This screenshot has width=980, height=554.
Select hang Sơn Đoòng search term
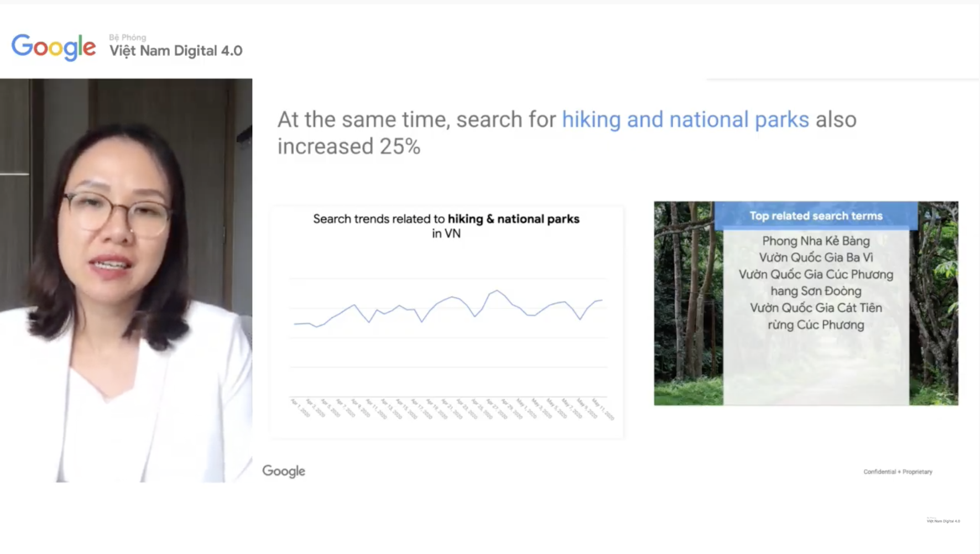pos(816,291)
